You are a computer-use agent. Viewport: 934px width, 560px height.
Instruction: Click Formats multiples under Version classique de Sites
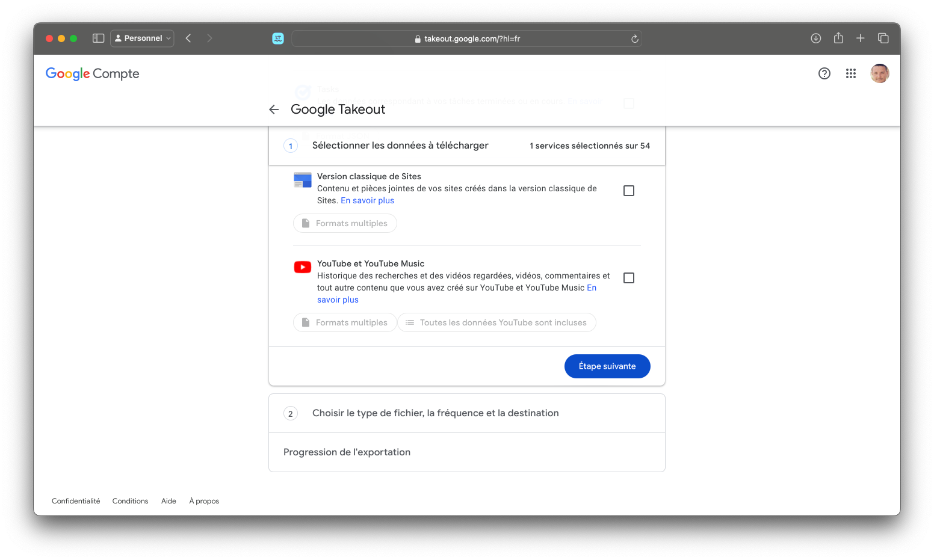(345, 223)
